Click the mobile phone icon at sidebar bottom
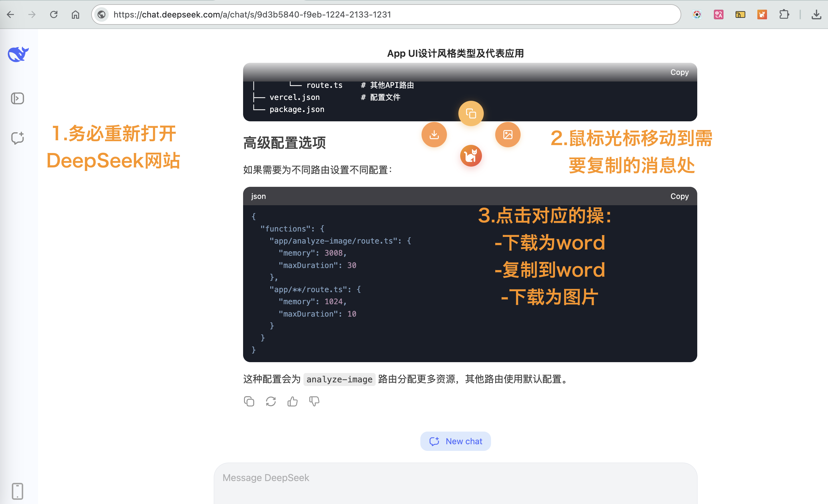 tap(18, 491)
